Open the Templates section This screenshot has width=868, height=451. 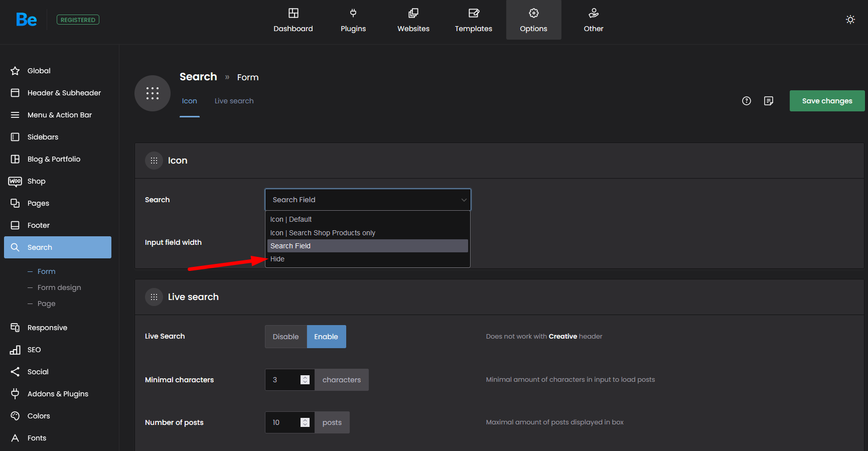pos(474,20)
